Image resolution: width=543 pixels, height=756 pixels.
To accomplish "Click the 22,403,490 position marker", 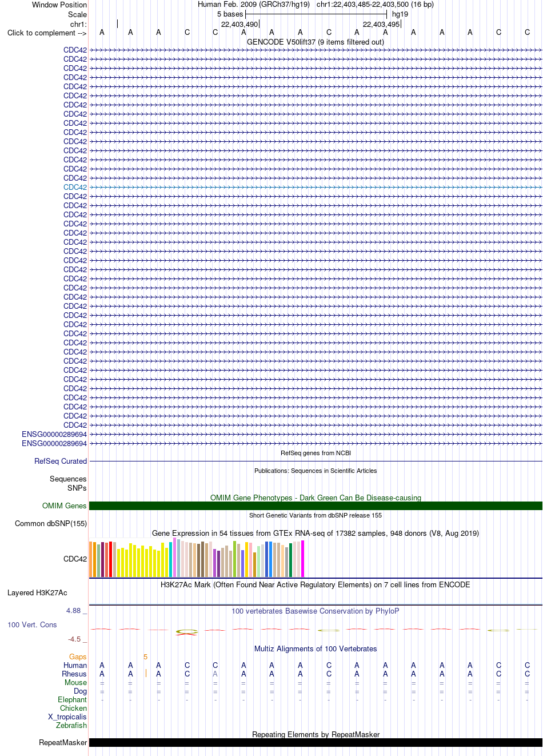I will click(239, 24).
